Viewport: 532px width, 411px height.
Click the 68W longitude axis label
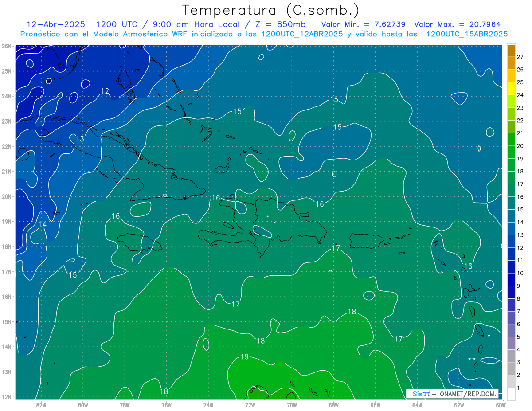[x=333, y=404]
